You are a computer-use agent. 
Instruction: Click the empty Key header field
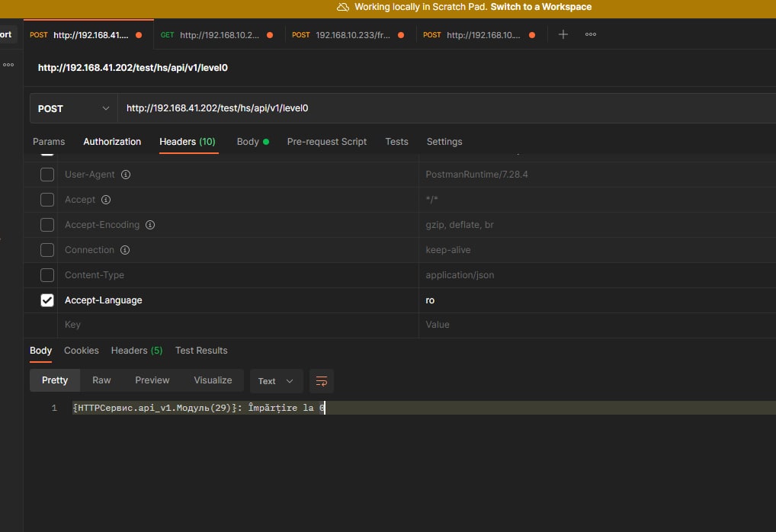(238, 325)
